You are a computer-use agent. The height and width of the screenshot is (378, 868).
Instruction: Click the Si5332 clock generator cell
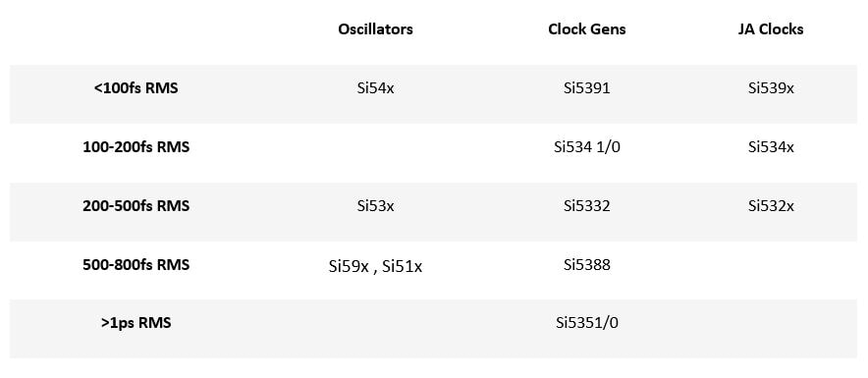point(587,206)
